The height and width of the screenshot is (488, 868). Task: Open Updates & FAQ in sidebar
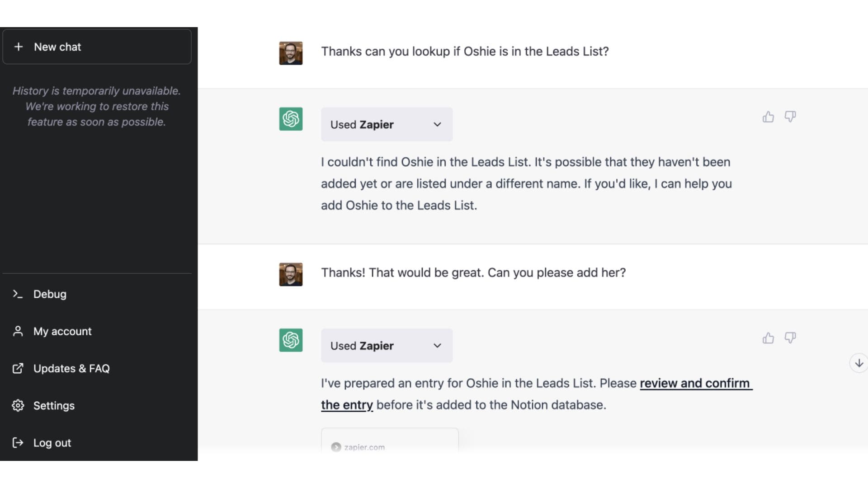tap(71, 369)
